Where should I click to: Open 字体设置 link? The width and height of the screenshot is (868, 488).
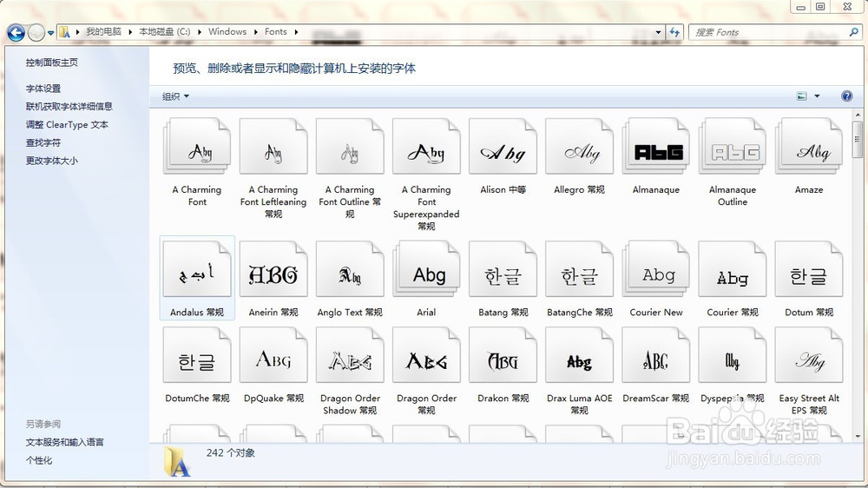[43, 89]
